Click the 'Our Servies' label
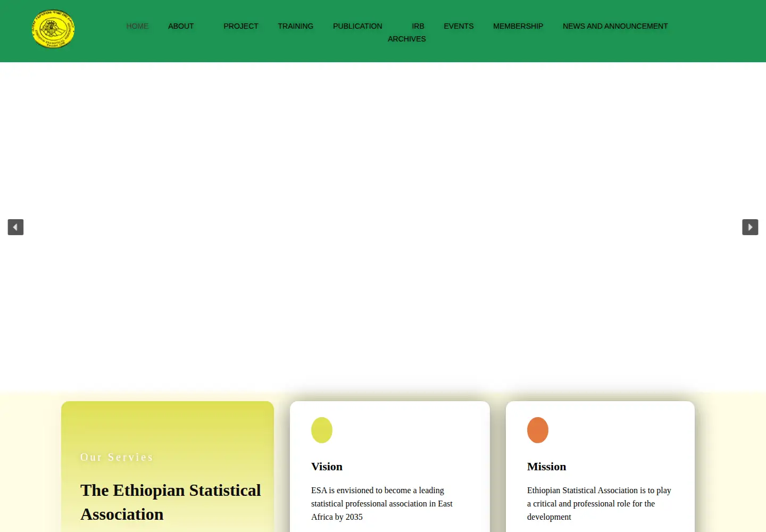 coord(116,457)
